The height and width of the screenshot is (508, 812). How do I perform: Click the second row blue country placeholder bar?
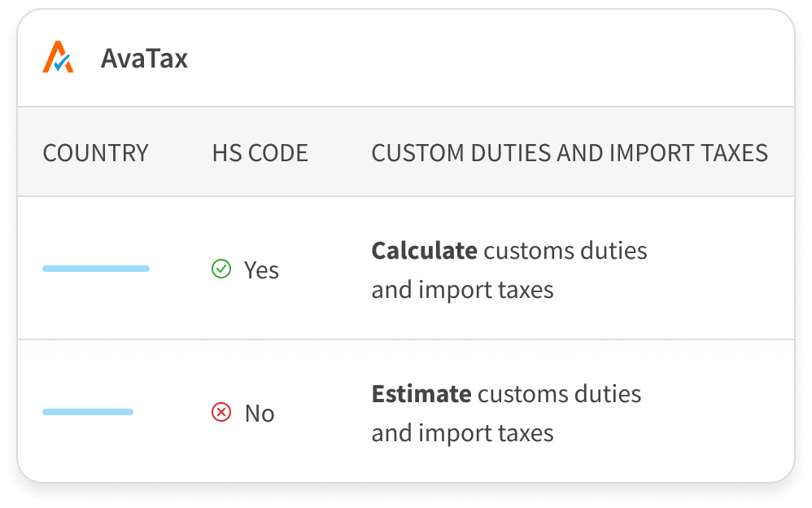88,412
